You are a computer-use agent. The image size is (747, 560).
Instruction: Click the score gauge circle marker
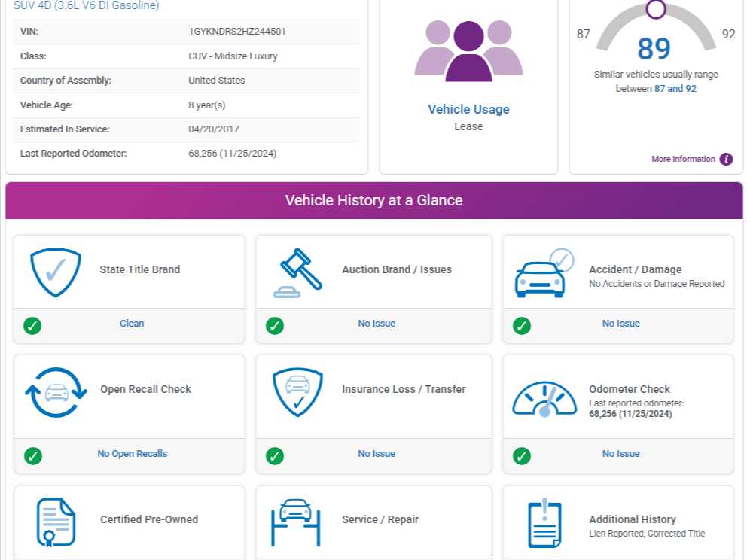(656, 8)
